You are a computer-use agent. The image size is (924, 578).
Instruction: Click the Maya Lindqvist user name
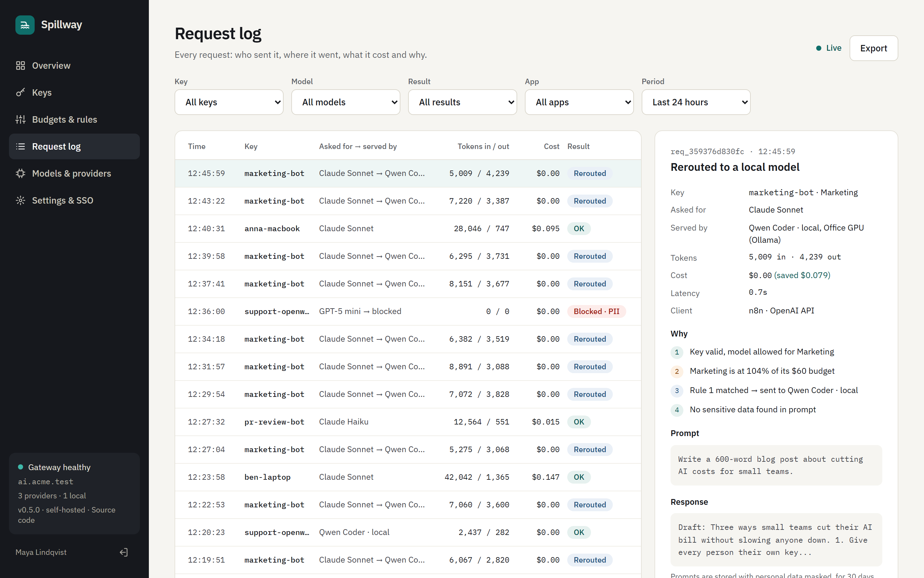pos(41,552)
